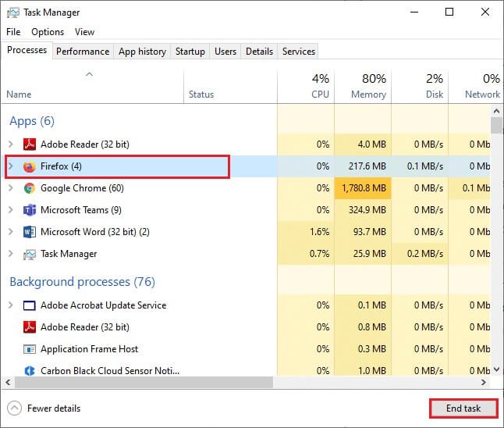Open the Details tab
The image size is (504, 428).
259,52
